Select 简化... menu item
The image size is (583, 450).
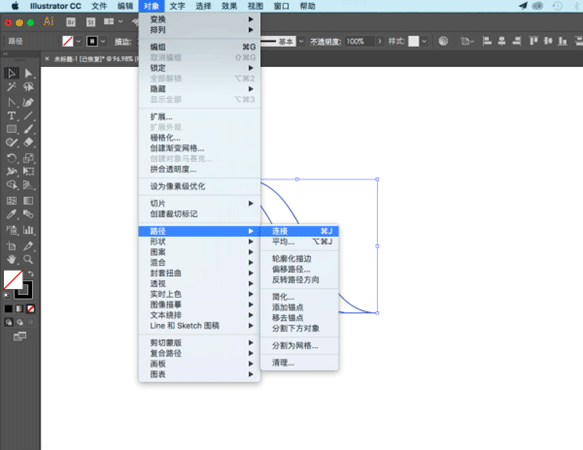click(300, 297)
